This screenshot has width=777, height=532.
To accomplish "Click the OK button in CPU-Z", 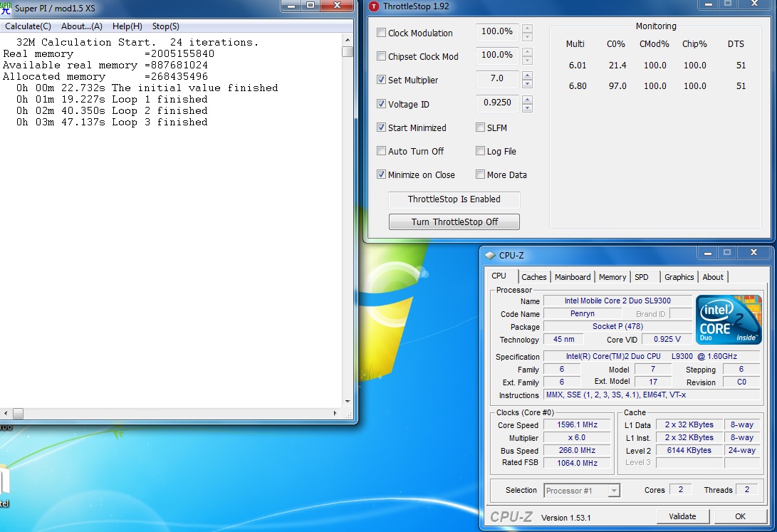I will pos(741,516).
